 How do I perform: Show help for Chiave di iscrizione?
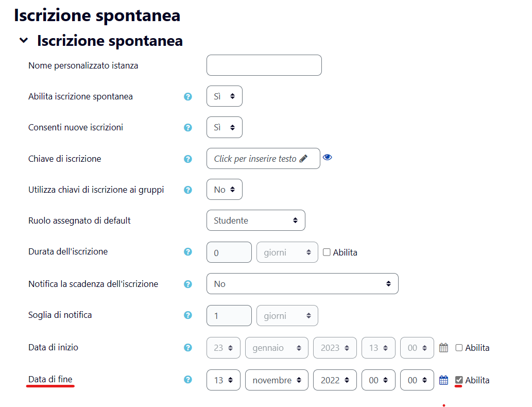pyautogui.click(x=188, y=159)
